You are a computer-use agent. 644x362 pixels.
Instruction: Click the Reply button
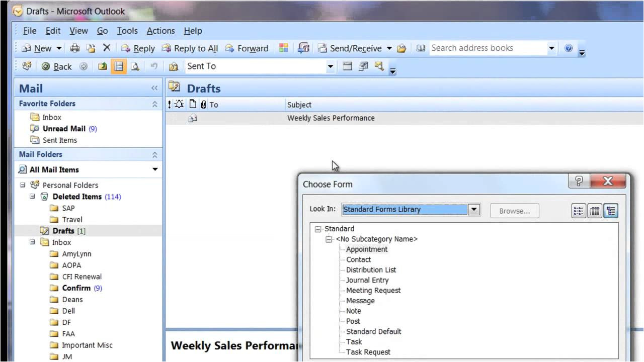[x=138, y=48]
